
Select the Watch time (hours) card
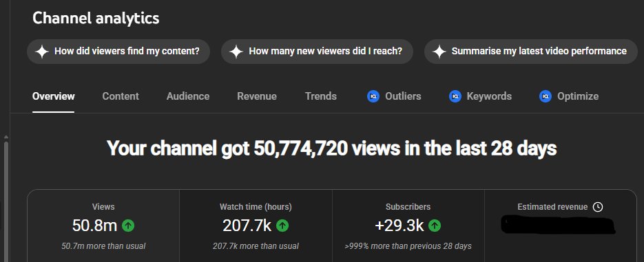tap(256, 226)
